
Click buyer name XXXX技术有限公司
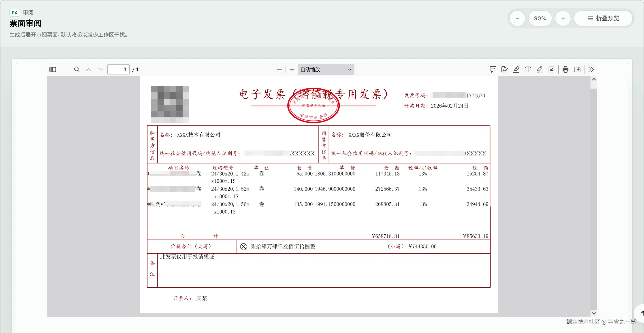click(x=198, y=135)
